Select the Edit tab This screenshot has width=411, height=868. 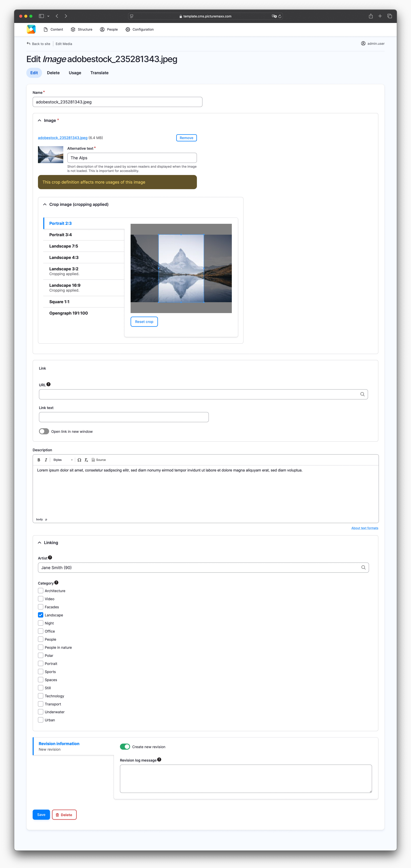[34, 73]
